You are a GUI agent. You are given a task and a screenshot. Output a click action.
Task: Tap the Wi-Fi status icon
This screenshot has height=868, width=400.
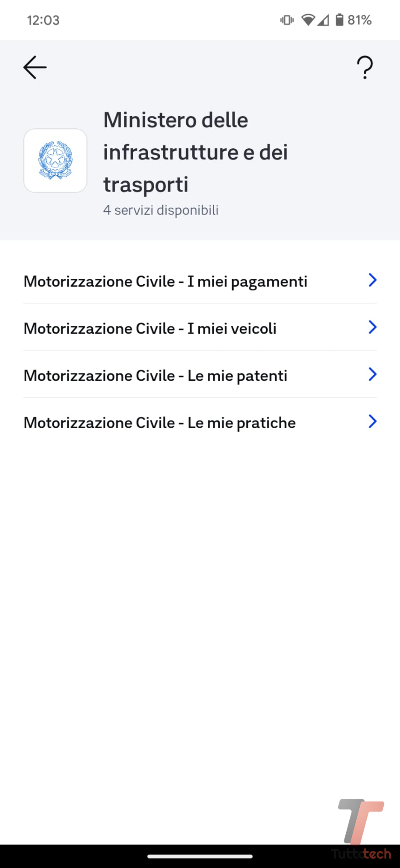tap(308, 20)
